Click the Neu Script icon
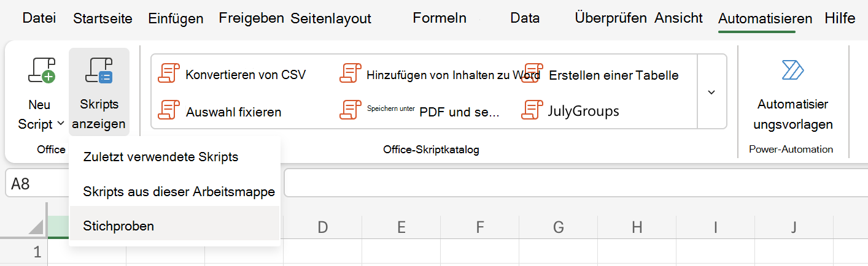This screenshot has height=266, width=868. click(x=42, y=70)
